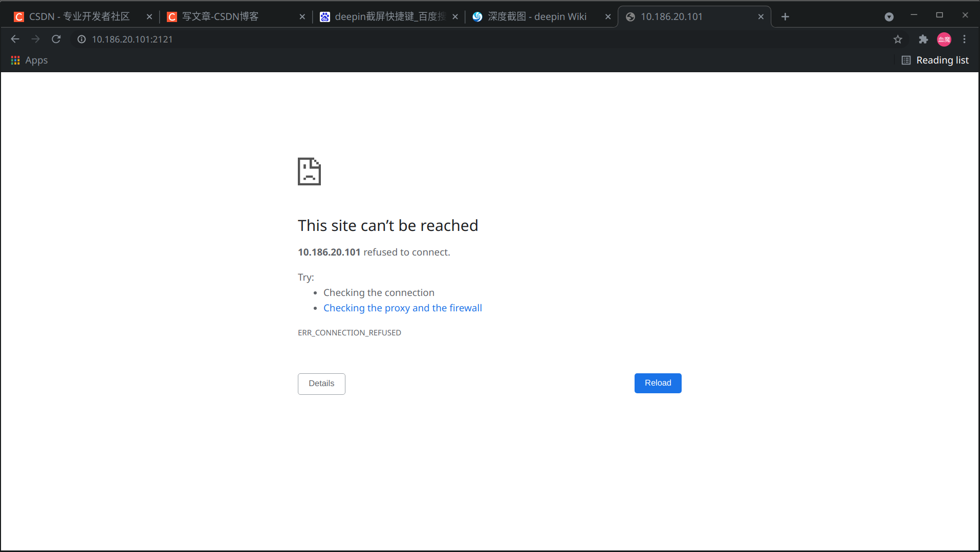
Task: Click the blue Reload button
Action: [x=658, y=383]
